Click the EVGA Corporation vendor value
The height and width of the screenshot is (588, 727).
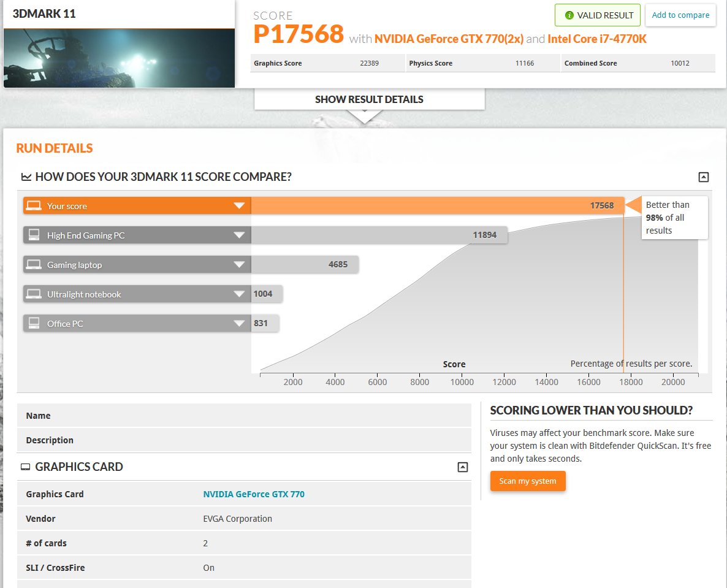point(237,519)
